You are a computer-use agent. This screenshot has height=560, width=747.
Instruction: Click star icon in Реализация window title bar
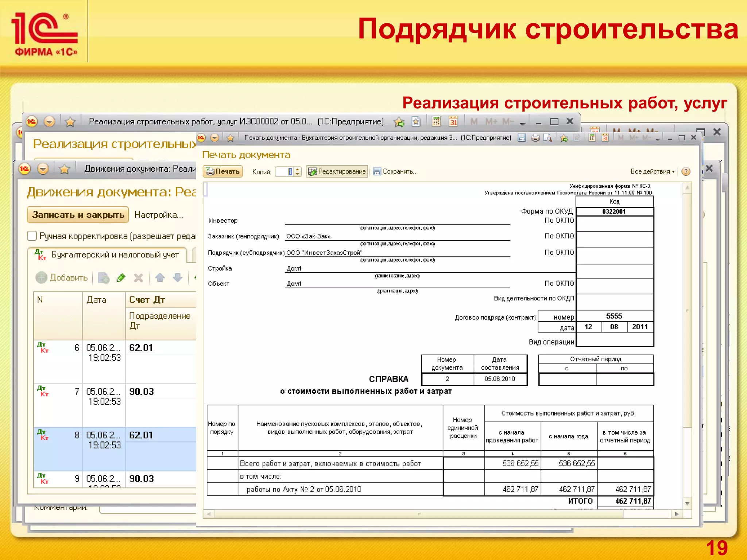coord(70,121)
